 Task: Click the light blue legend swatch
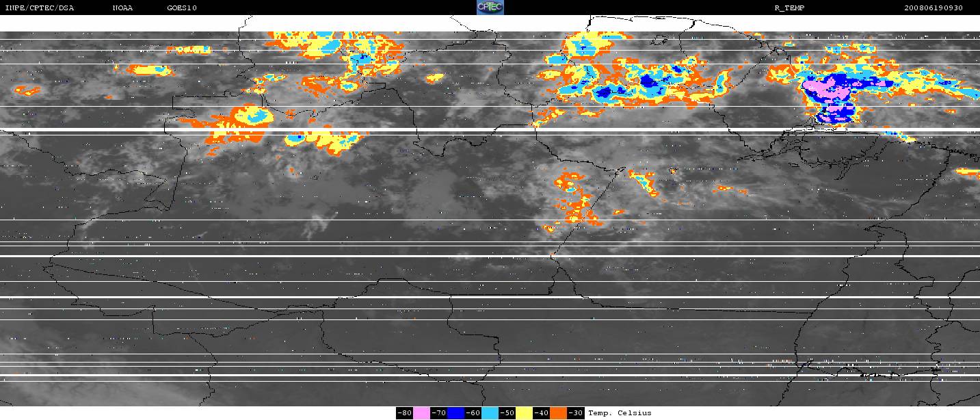click(x=490, y=413)
